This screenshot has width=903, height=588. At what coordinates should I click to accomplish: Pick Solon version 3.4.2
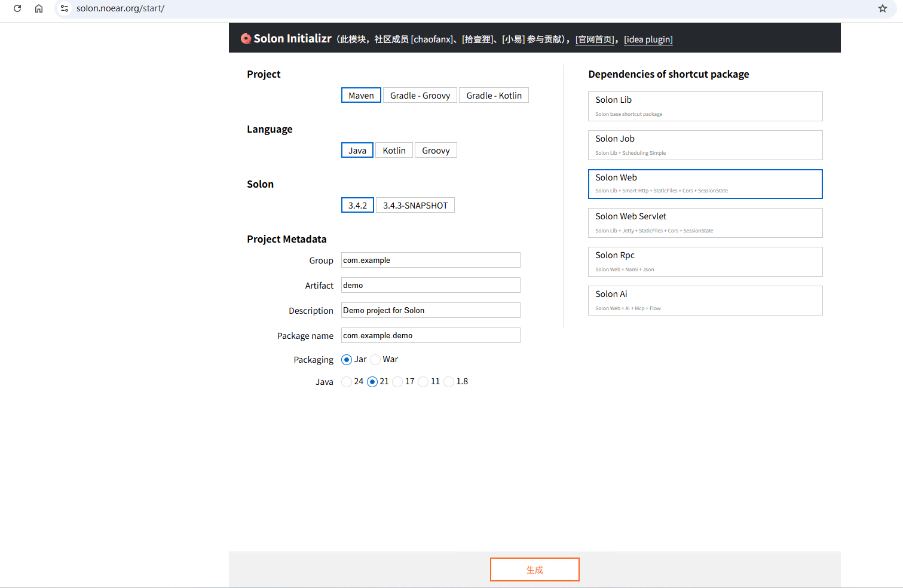pyautogui.click(x=357, y=206)
